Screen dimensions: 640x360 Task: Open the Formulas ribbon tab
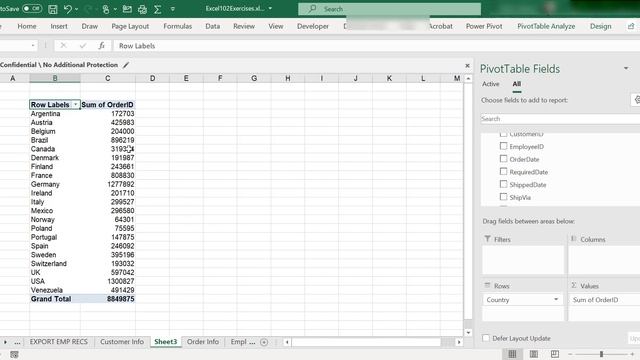178,26
